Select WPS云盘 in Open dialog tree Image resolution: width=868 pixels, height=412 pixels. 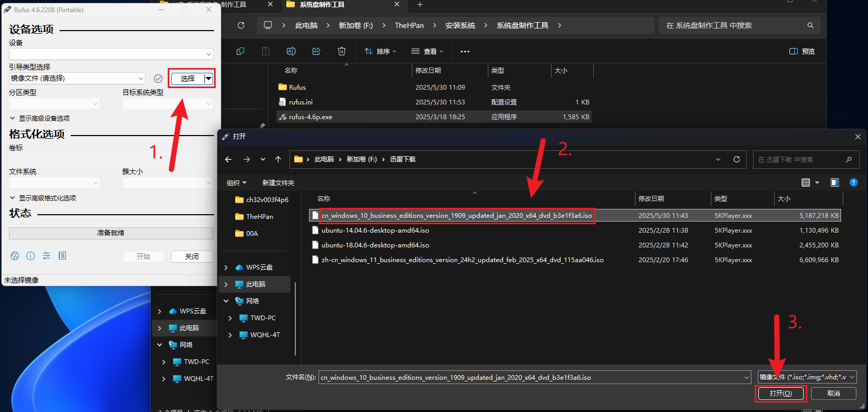[254, 267]
